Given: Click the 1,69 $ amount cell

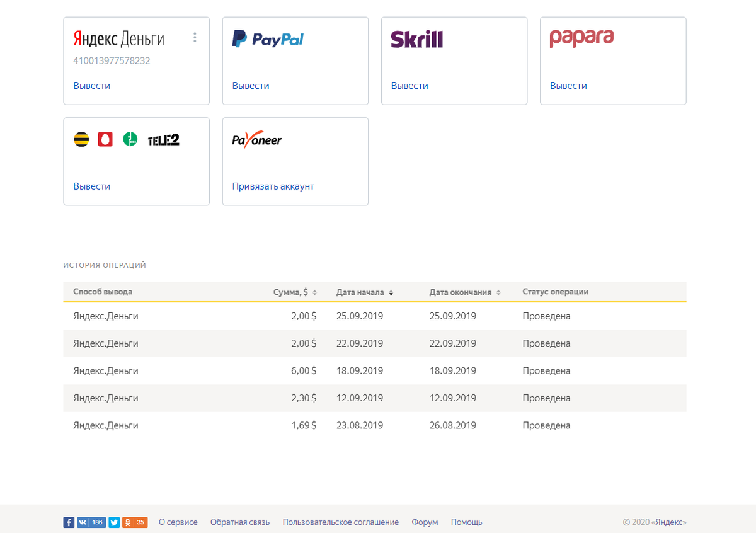Looking at the screenshot, I should tap(304, 426).
